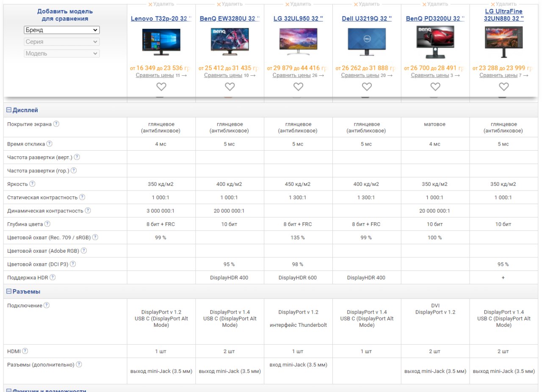Add BenQ PD3200U to favorites heart

click(x=435, y=86)
